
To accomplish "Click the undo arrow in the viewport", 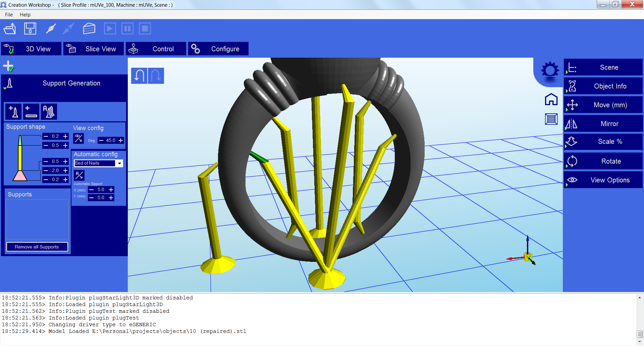I will (139, 76).
